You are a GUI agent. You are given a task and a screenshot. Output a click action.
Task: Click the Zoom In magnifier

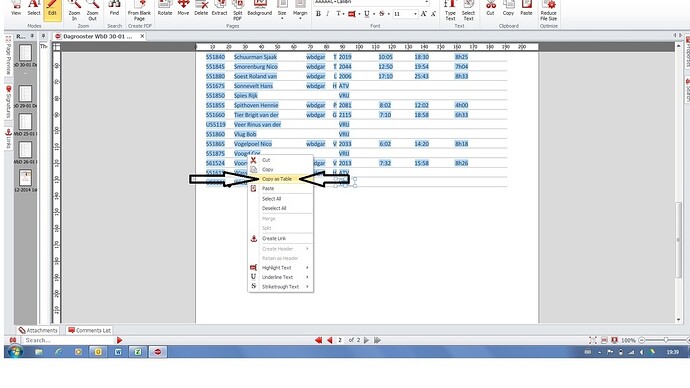74,11
